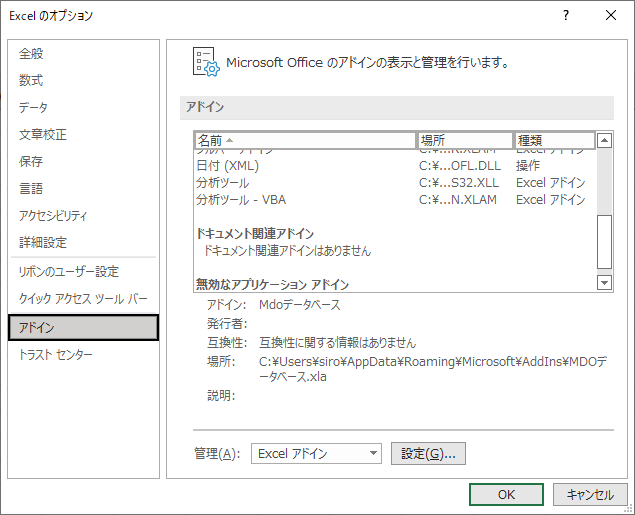
Task: Select the アドイン category in the sidebar
Action: tap(83, 327)
